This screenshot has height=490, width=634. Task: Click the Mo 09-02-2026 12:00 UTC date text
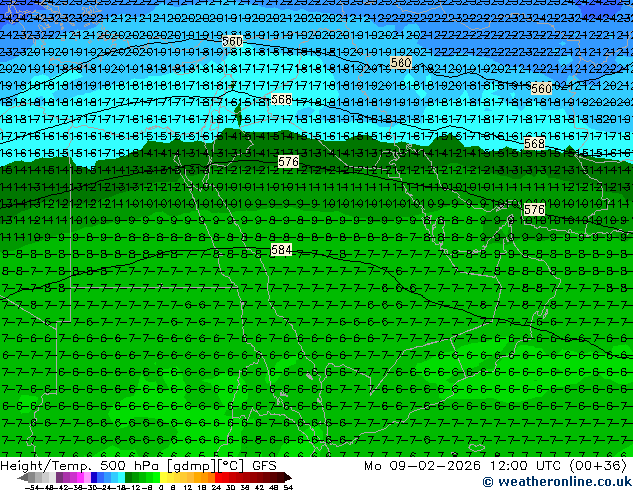click(462, 466)
